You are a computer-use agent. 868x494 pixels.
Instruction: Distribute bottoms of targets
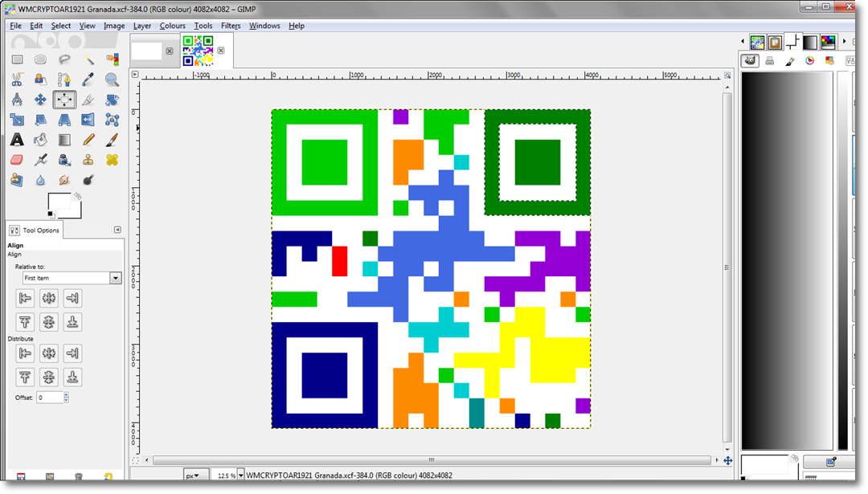(72, 377)
